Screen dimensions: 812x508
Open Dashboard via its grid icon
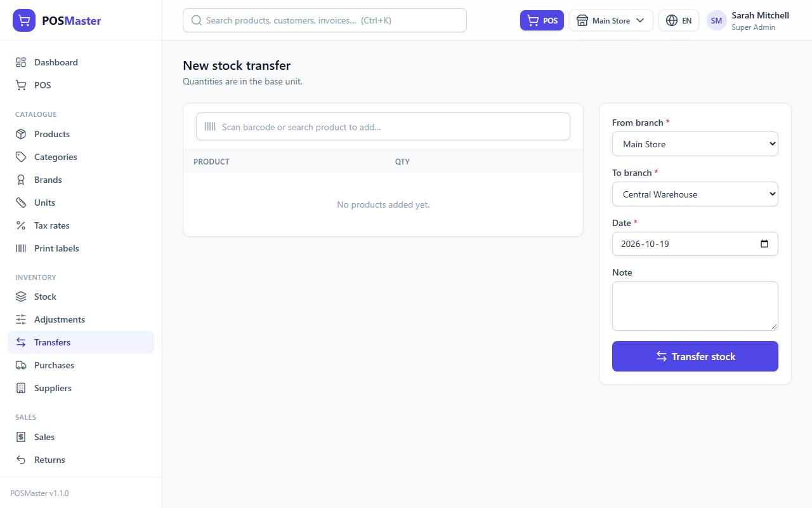(x=21, y=62)
